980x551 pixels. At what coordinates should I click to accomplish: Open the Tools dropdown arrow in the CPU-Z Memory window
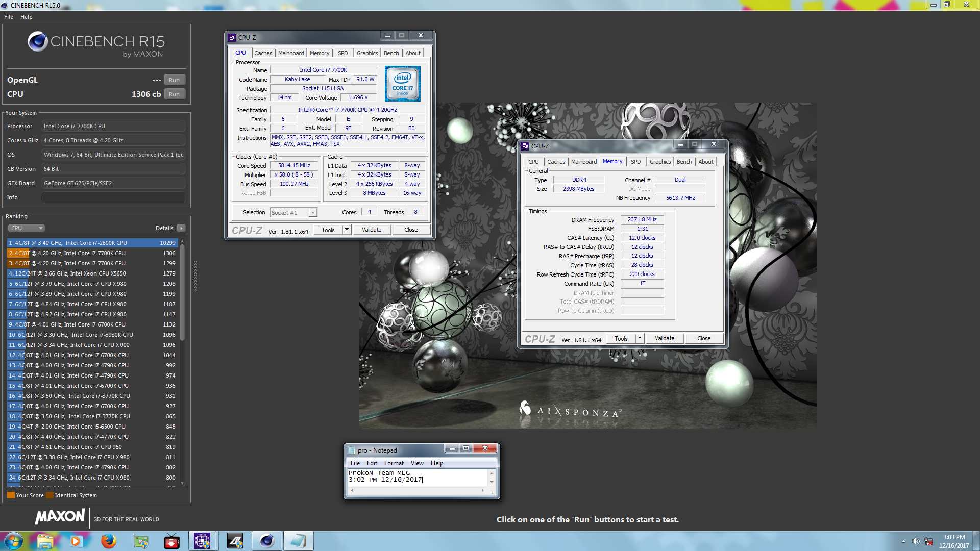click(x=640, y=338)
